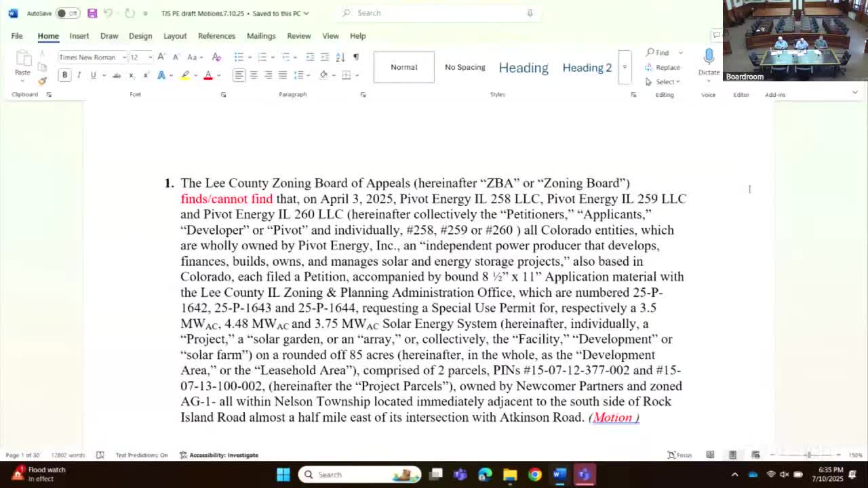
Task: Show paragraph formatting marks
Action: point(355,57)
